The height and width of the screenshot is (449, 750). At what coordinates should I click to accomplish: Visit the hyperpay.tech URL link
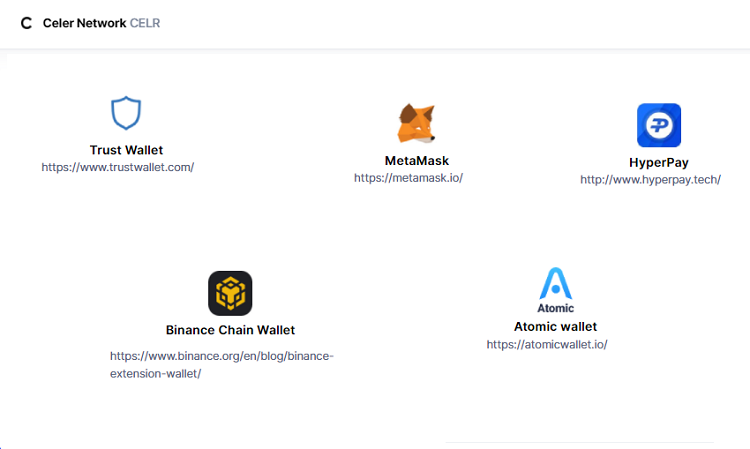pyautogui.click(x=650, y=179)
